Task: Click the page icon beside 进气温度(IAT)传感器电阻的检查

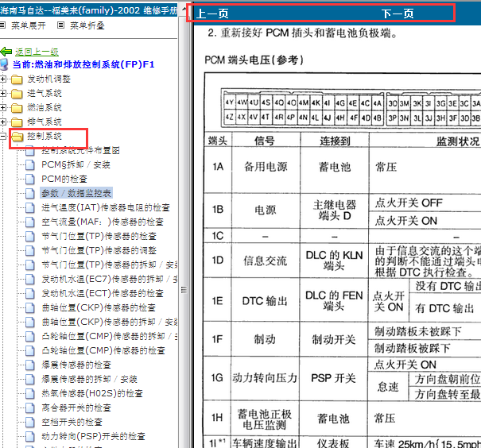Action: [29, 208]
